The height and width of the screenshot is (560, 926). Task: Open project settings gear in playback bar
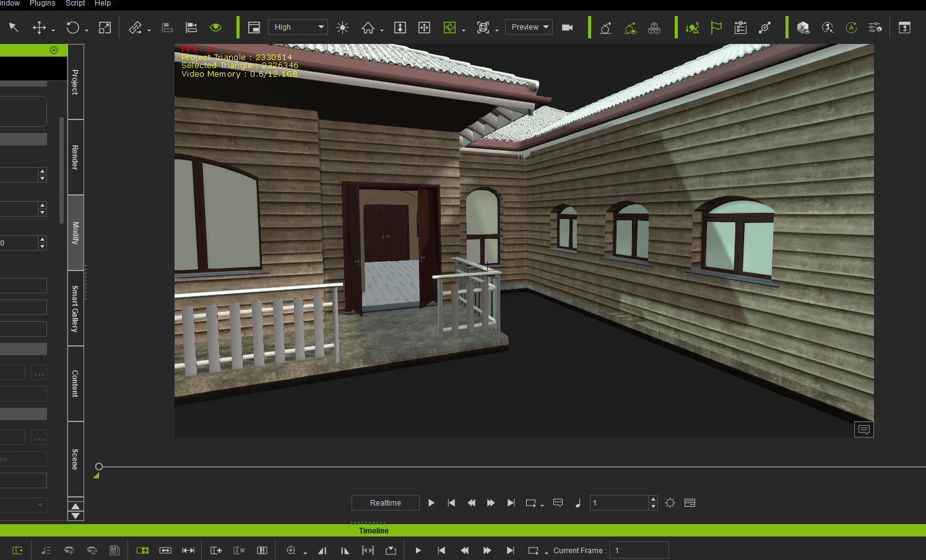pos(670,503)
